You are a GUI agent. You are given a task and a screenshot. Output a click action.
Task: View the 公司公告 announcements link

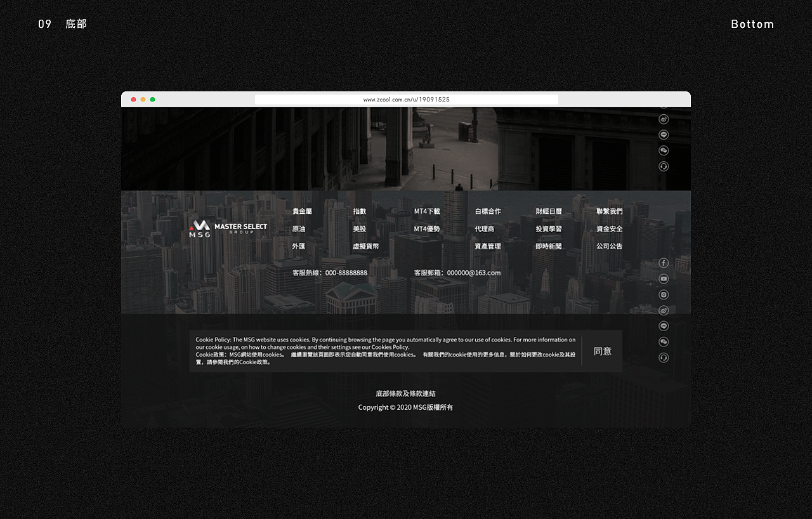[610, 246]
